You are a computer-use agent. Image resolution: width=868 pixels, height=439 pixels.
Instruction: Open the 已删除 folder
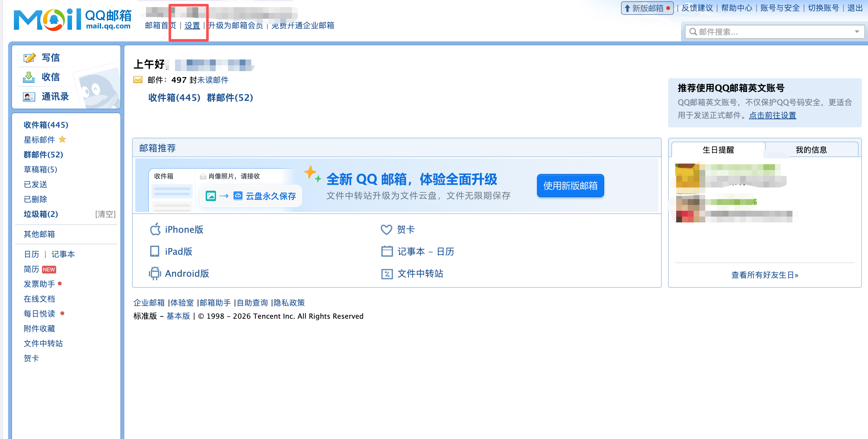coord(35,199)
